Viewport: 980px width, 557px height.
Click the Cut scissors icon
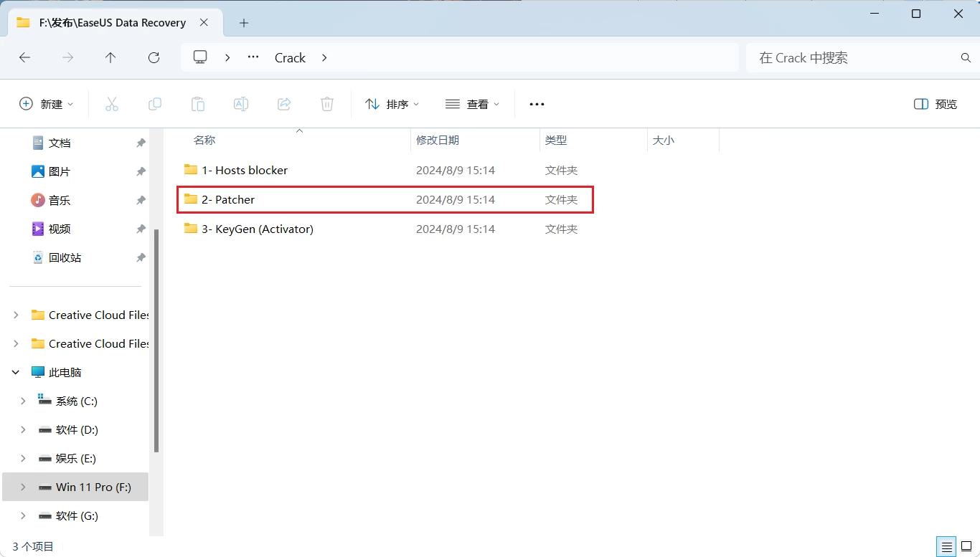[x=112, y=104]
